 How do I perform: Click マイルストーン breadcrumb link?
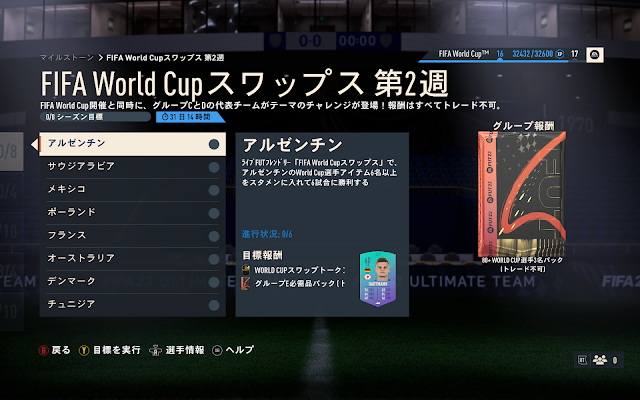(67, 58)
